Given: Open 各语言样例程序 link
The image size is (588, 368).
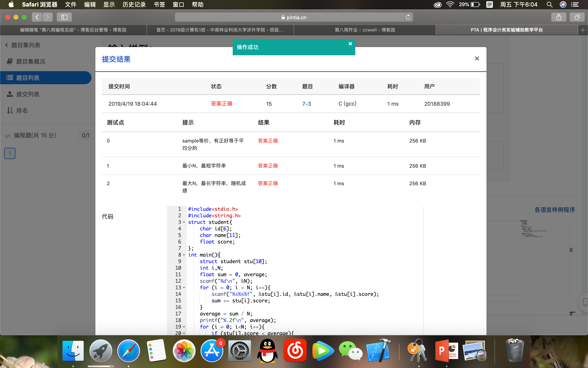Looking at the screenshot, I should (555, 210).
